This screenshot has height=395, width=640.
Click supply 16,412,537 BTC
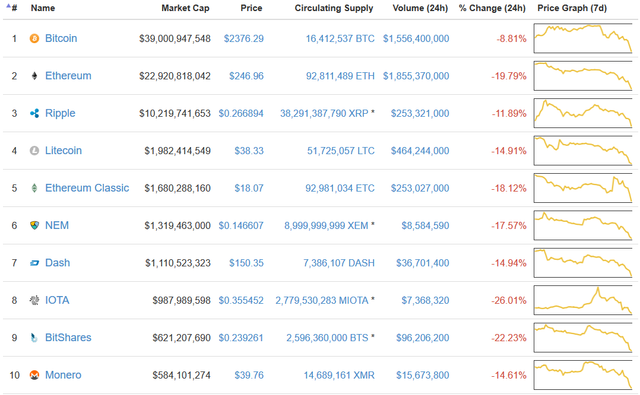point(340,39)
